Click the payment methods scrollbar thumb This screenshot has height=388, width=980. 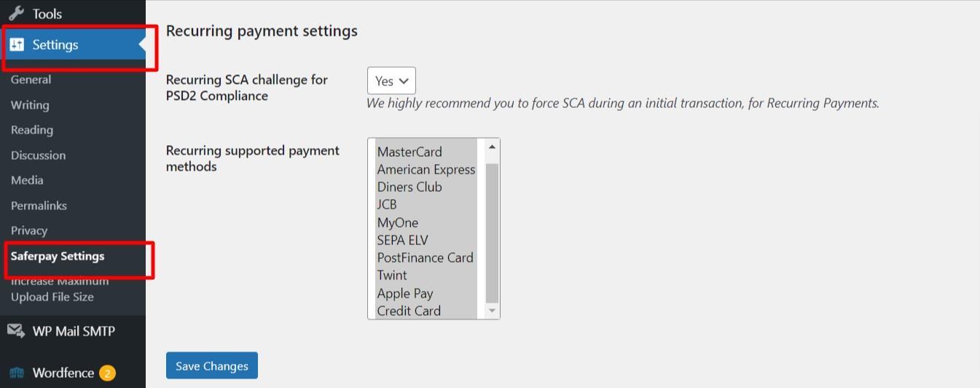[492, 232]
